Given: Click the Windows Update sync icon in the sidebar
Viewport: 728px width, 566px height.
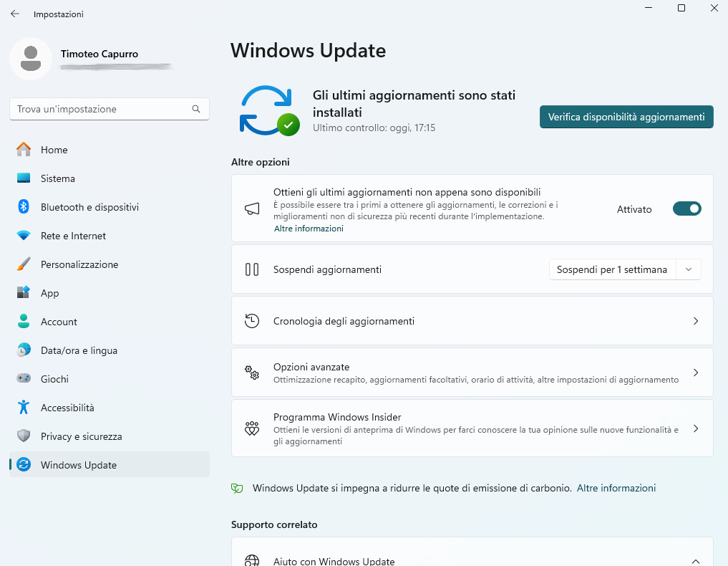Looking at the screenshot, I should tap(24, 465).
